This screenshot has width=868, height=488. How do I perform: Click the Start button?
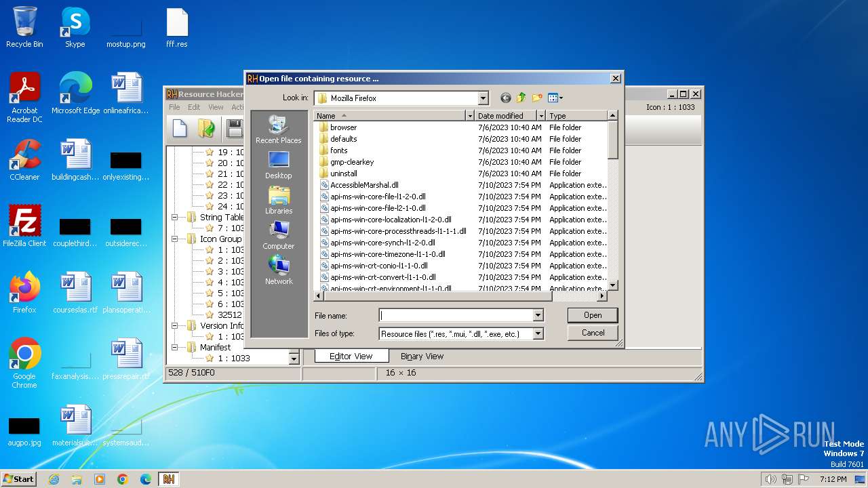tap(19, 479)
